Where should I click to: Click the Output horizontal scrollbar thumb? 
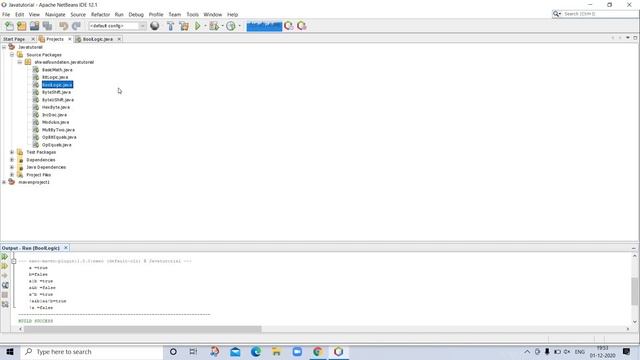142,329
